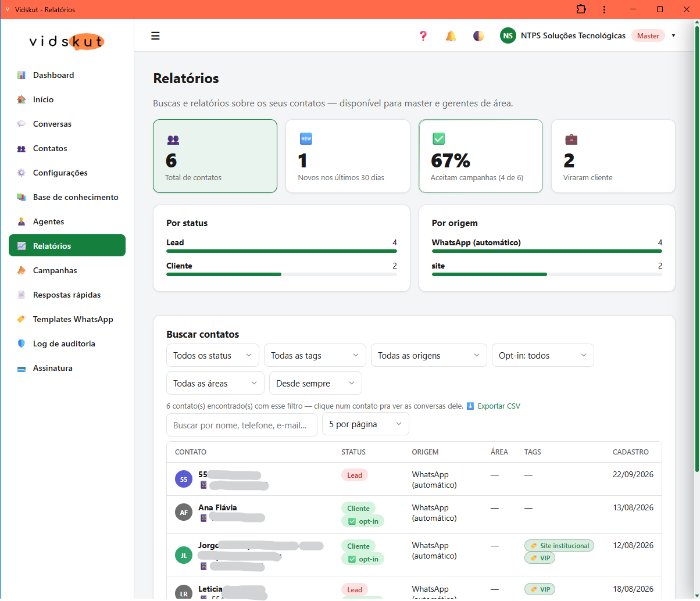This screenshot has width=700, height=601.
Task: Expand the Todos os status dropdown
Action: pyautogui.click(x=213, y=355)
